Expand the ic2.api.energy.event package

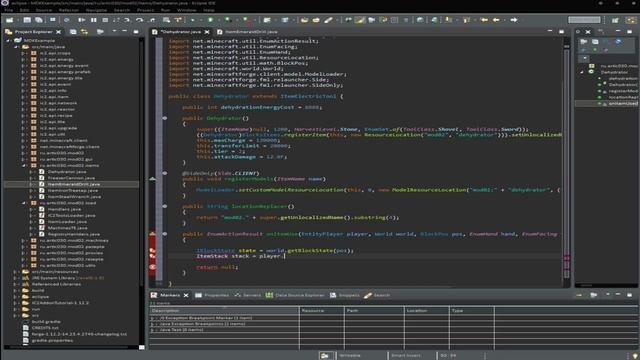coord(23,66)
